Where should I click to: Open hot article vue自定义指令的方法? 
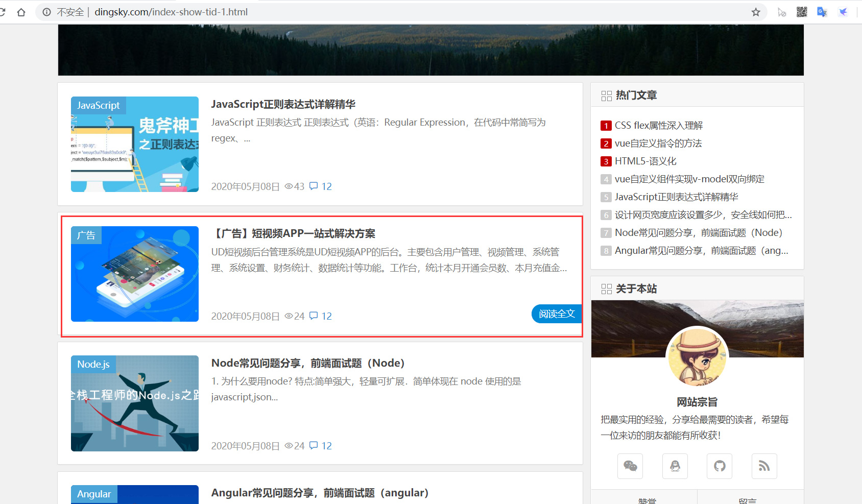[x=658, y=143]
